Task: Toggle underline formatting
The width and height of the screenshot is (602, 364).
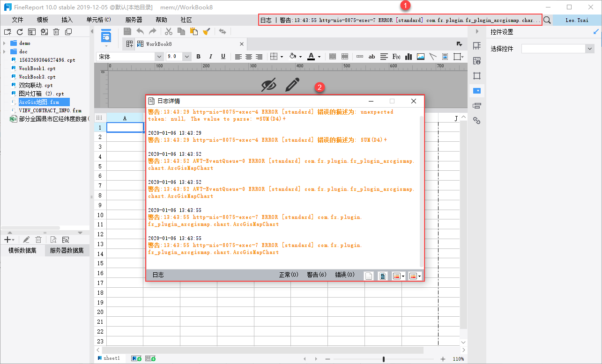Action: 223,57
